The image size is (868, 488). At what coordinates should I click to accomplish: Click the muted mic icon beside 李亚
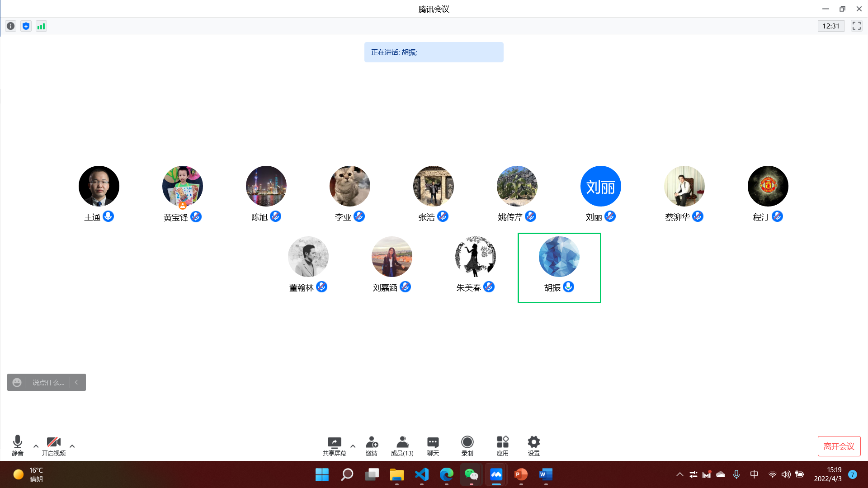359,216
